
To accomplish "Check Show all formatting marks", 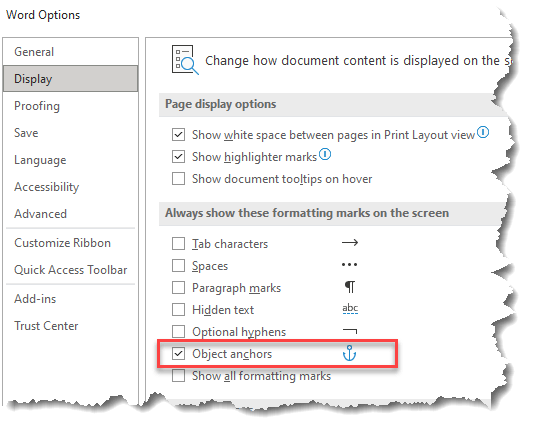I will click(x=178, y=375).
